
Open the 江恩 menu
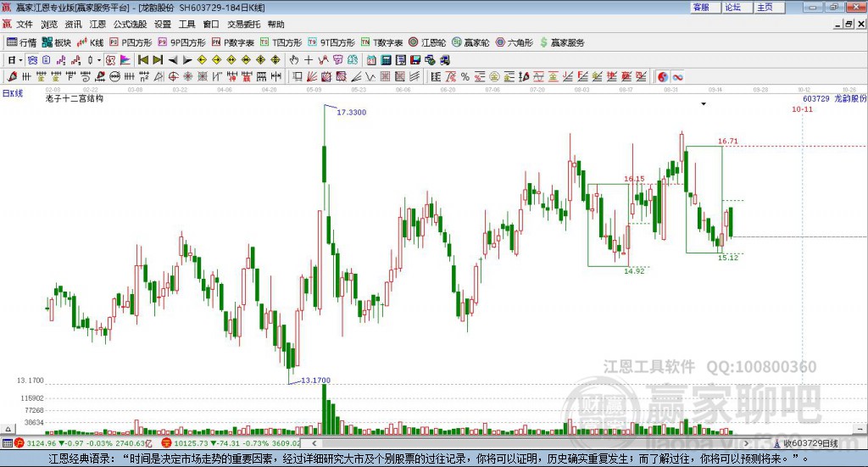coord(97,25)
